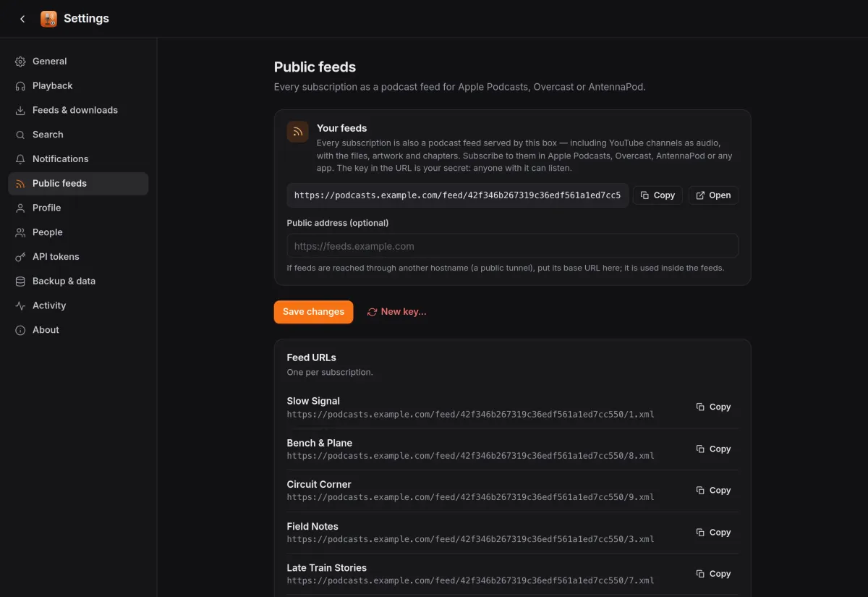This screenshot has height=597, width=868.
Task: Click the key icon beside API tokens
Action: coord(20,257)
